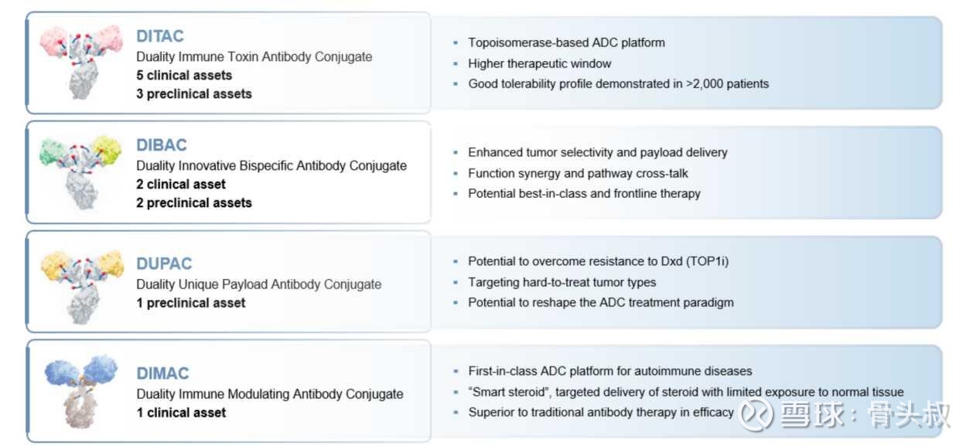This screenshot has height=446, width=980.
Task: Click Duality Unique Payload Antibody Conjugate text
Action: tap(259, 284)
